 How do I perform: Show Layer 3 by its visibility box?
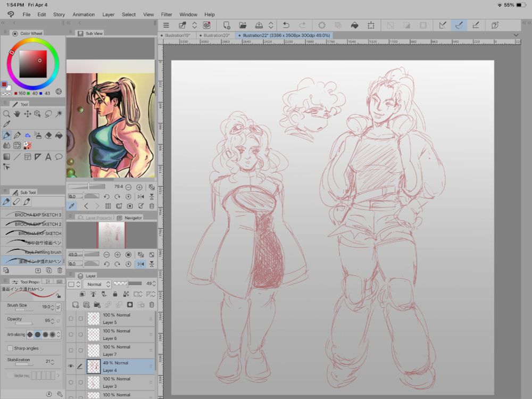(71, 382)
